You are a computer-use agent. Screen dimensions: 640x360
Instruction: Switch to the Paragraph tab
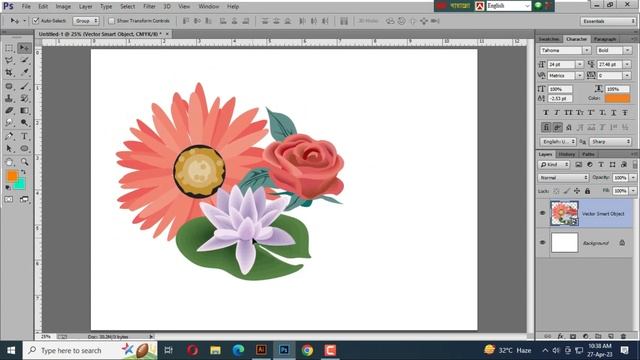click(x=604, y=39)
